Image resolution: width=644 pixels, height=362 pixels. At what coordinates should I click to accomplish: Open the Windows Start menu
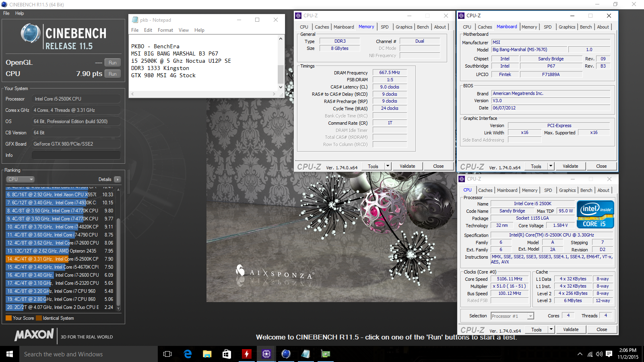point(10,354)
